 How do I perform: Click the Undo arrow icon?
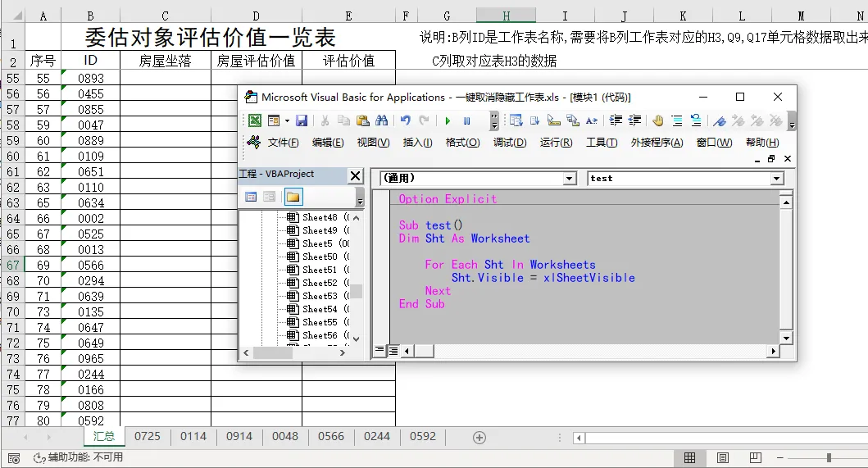pyautogui.click(x=405, y=120)
